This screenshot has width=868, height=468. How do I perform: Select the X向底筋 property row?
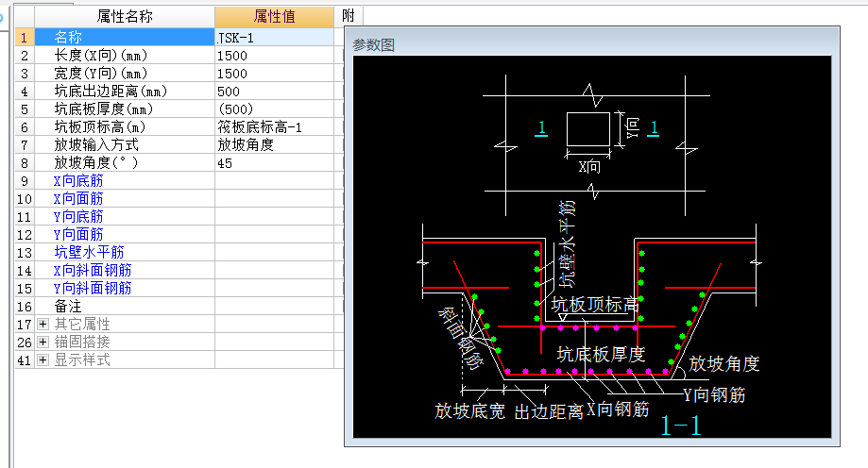(x=125, y=181)
